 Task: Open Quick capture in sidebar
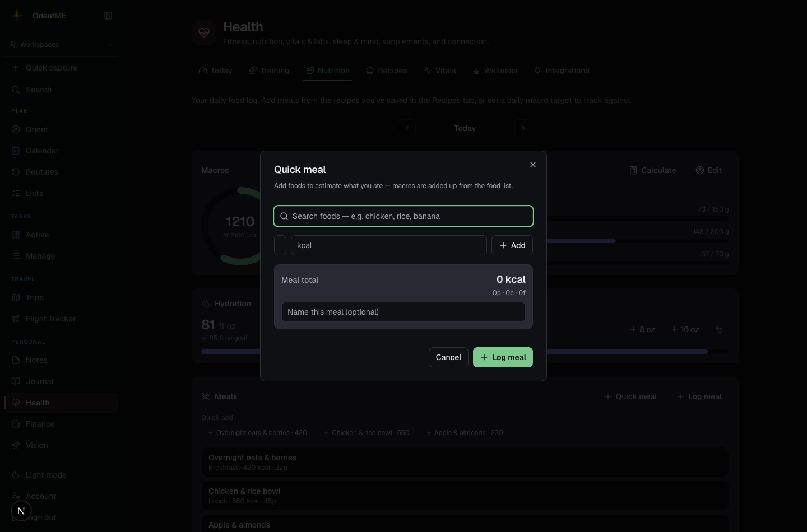[x=61, y=68]
